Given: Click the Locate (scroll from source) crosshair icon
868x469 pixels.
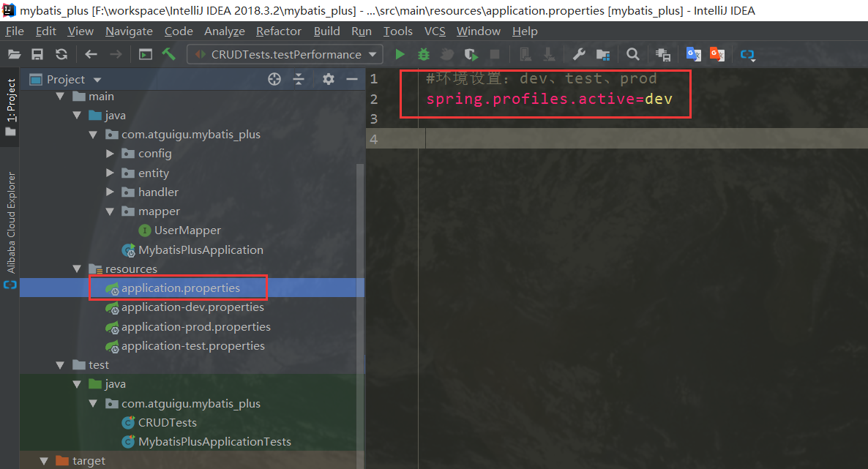Looking at the screenshot, I should 274,80.
